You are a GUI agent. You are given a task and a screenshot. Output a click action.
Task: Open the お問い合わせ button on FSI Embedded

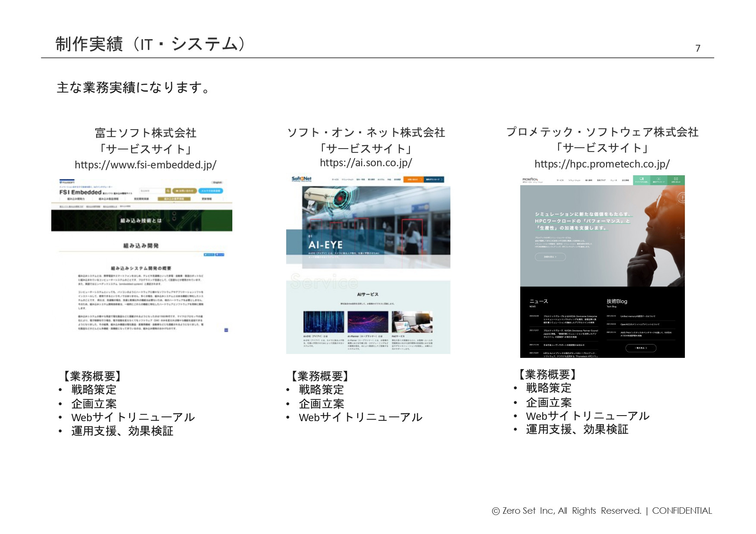click(184, 191)
